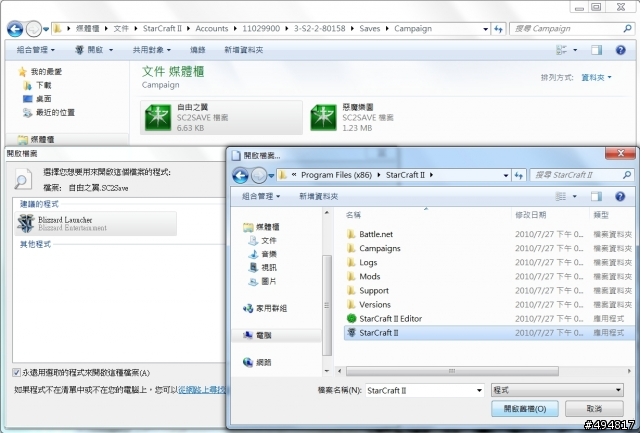Screen dimensions: 641x433
Task: Select StarCraft II application in file list
Action: (489, 333)
